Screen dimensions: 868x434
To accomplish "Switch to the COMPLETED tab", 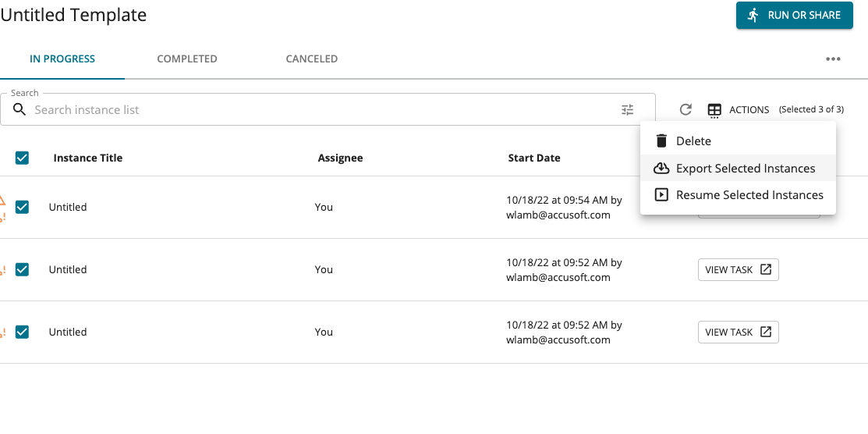I will pyautogui.click(x=187, y=59).
